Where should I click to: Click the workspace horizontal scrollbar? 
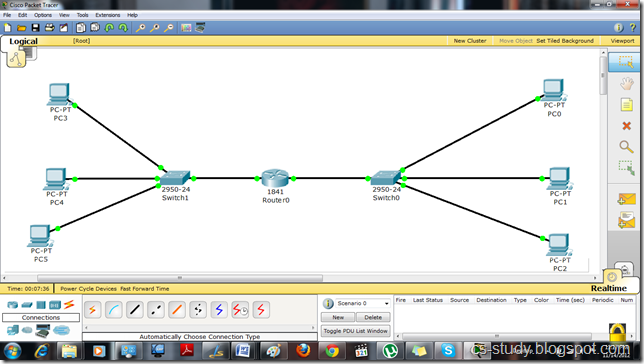coord(180,278)
